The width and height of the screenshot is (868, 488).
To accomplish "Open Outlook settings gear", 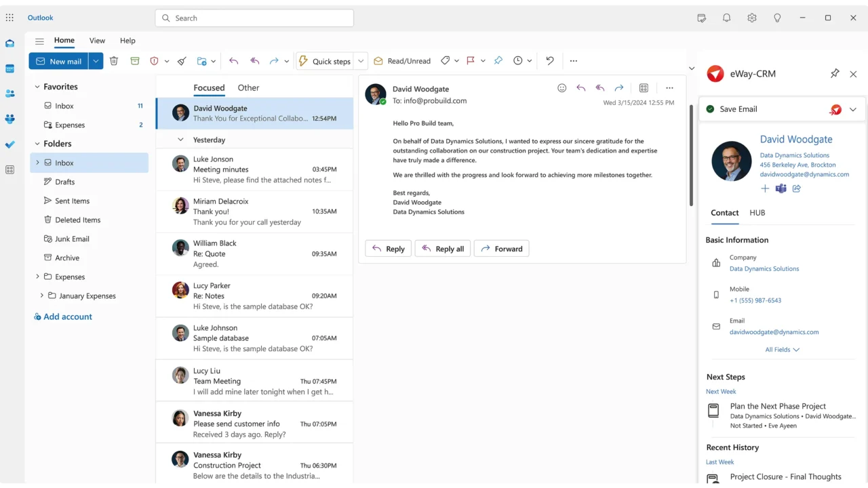I will click(752, 18).
